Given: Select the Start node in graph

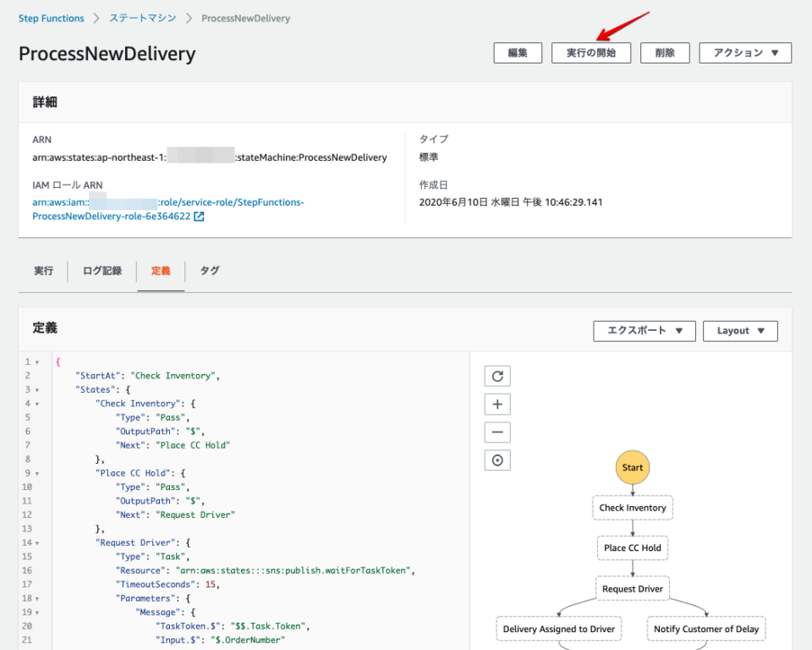Looking at the screenshot, I should pyautogui.click(x=633, y=467).
